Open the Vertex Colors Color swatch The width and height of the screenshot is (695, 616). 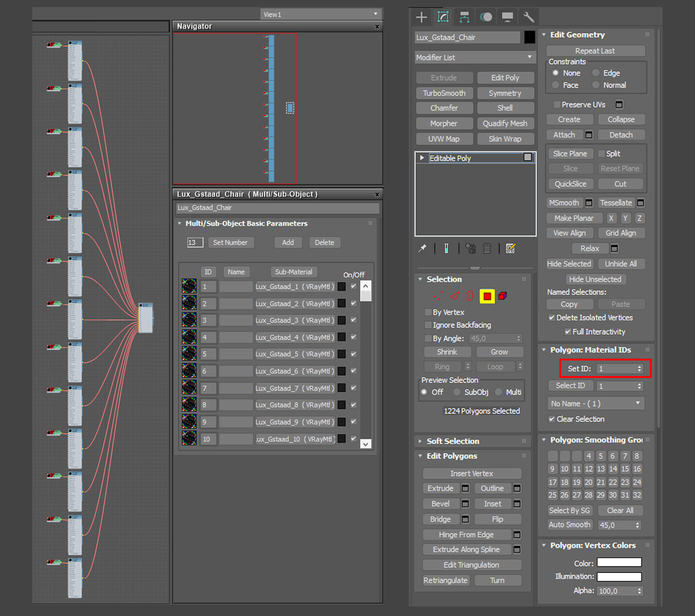click(x=619, y=563)
